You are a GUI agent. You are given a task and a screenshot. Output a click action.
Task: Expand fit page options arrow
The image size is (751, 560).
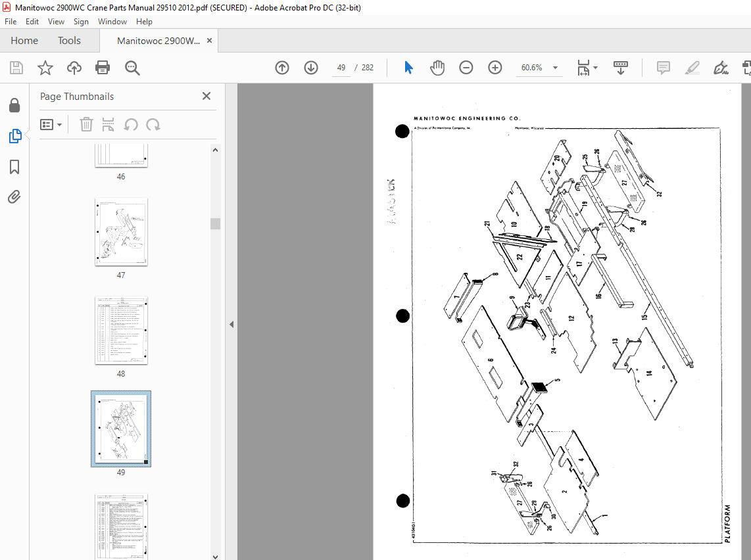click(595, 68)
